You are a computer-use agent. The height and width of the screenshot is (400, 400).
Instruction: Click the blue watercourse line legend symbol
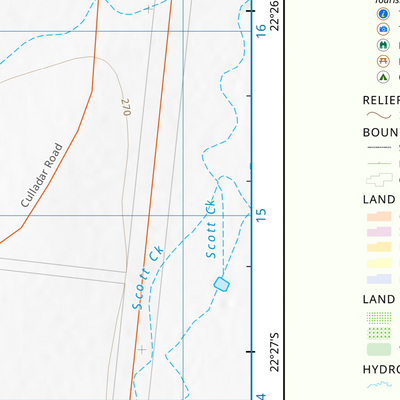pos(379,385)
